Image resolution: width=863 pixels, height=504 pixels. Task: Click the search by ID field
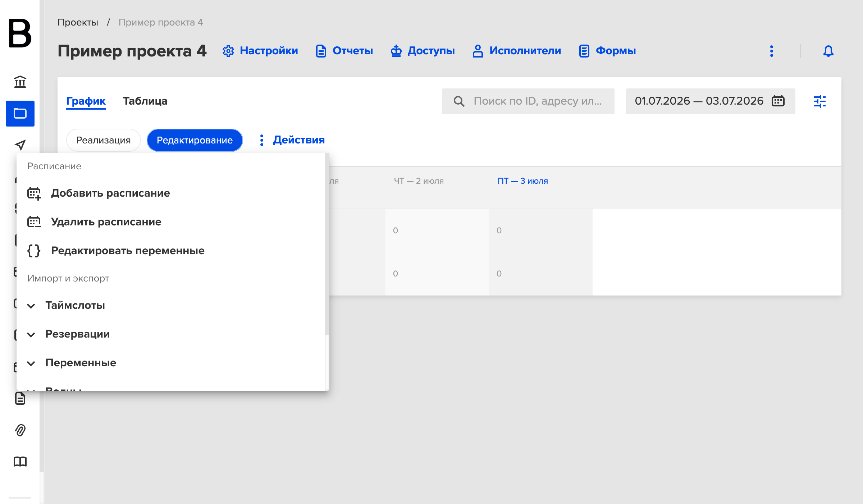(528, 101)
